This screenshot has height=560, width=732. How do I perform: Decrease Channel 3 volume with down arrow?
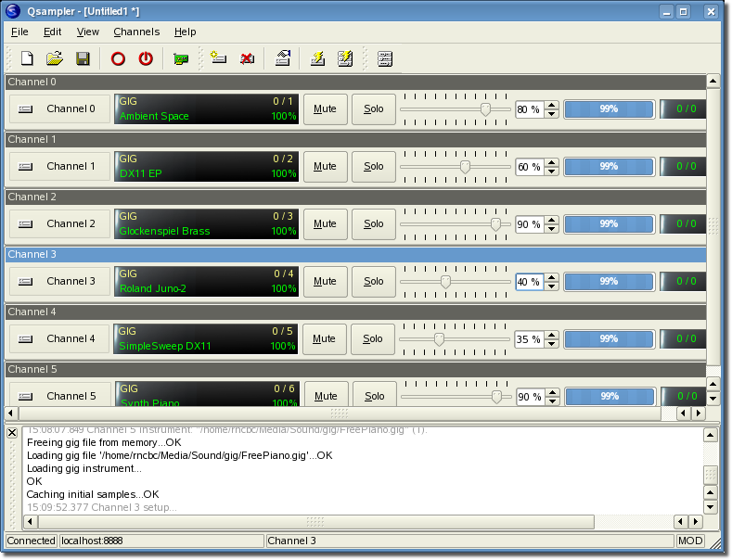click(551, 286)
